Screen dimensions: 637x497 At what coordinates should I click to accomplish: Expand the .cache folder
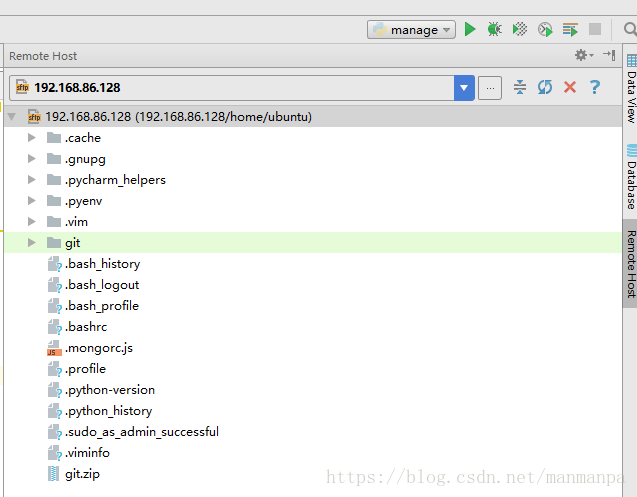pyautogui.click(x=32, y=138)
